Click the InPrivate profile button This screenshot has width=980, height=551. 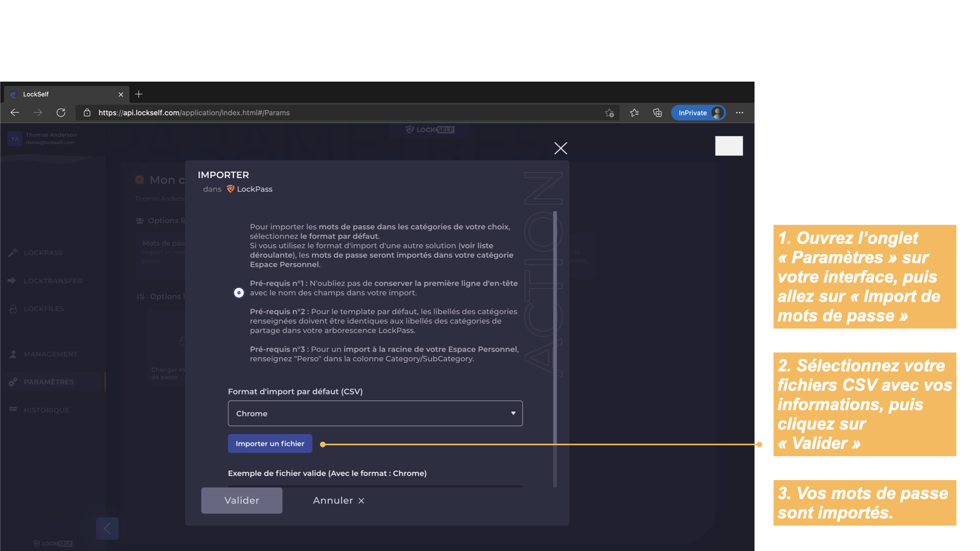[698, 113]
